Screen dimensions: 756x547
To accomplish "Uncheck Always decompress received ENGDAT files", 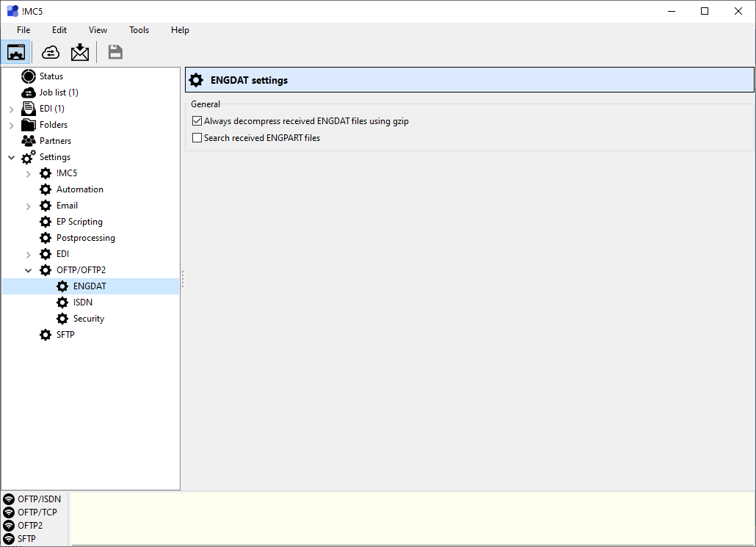I will coord(197,121).
